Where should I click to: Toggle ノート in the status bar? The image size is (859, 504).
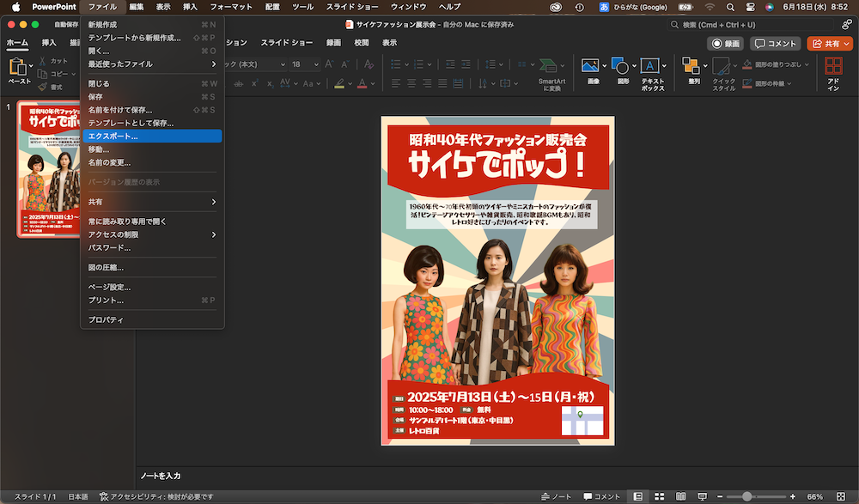pyautogui.click(x=556, y=496)
